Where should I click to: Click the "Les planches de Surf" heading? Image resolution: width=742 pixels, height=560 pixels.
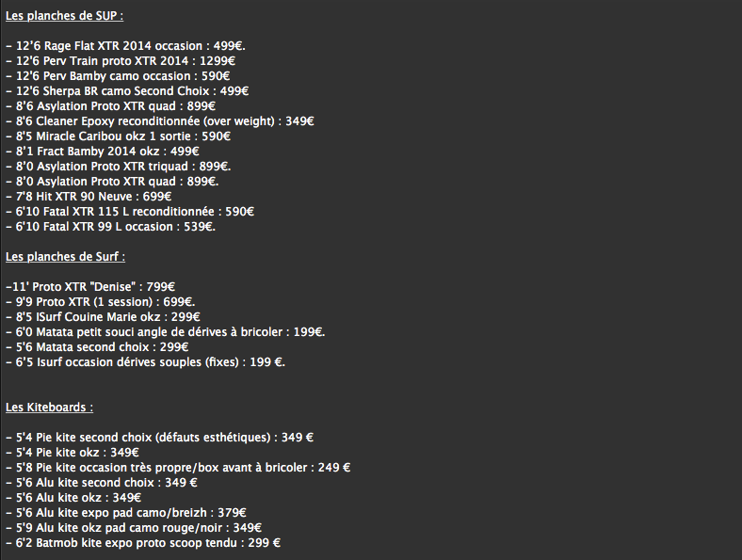[66, 256]
